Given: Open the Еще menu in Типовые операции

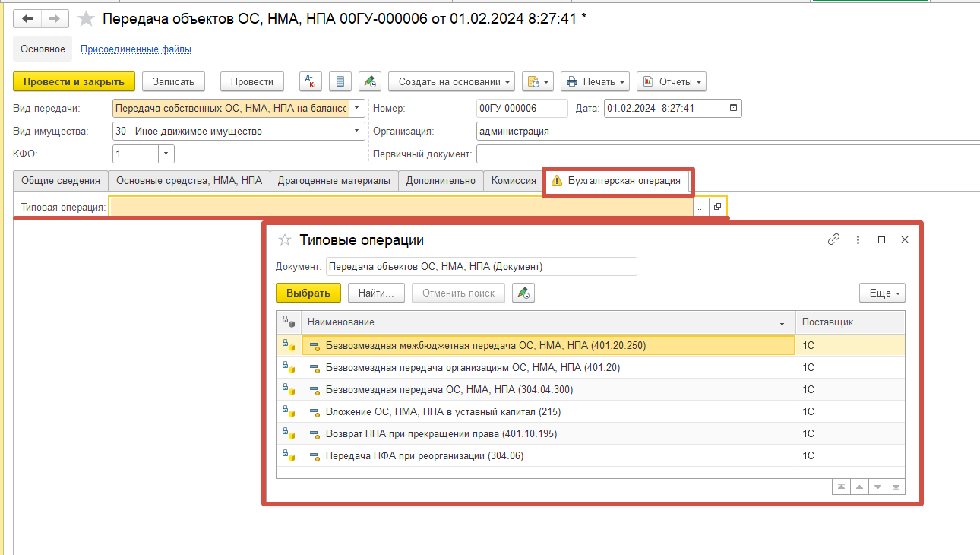Looking at the screenshot, I should click(x=882, y=293).
